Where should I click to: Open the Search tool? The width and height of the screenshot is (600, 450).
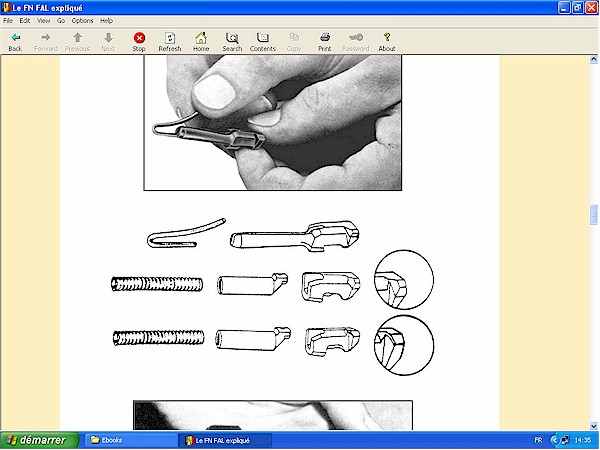click(x=232, y=42)
